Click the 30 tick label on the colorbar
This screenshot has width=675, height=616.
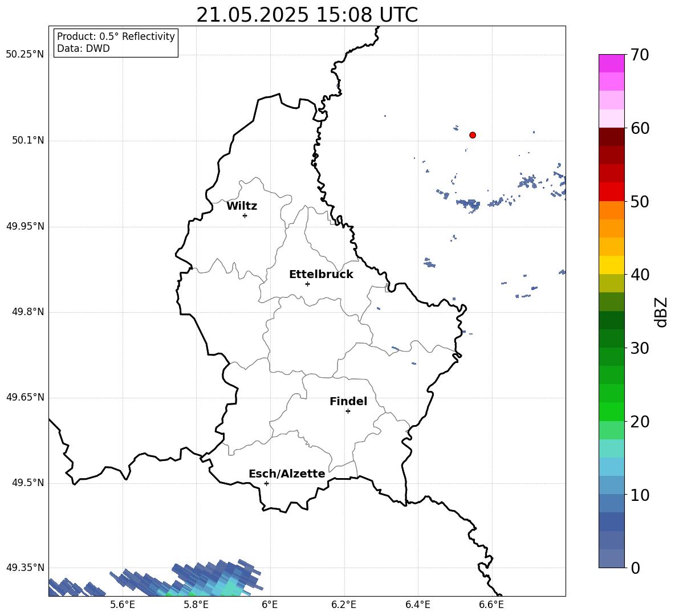(640, 348)
